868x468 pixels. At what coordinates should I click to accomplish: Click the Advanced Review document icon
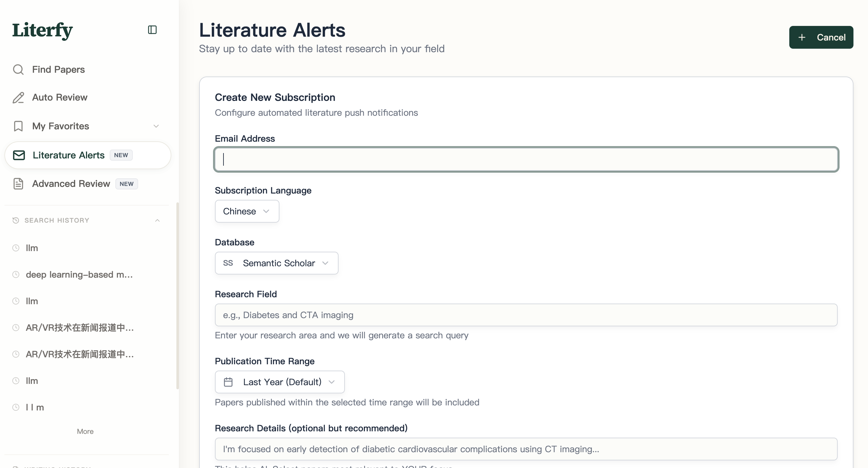coord(18,184)
